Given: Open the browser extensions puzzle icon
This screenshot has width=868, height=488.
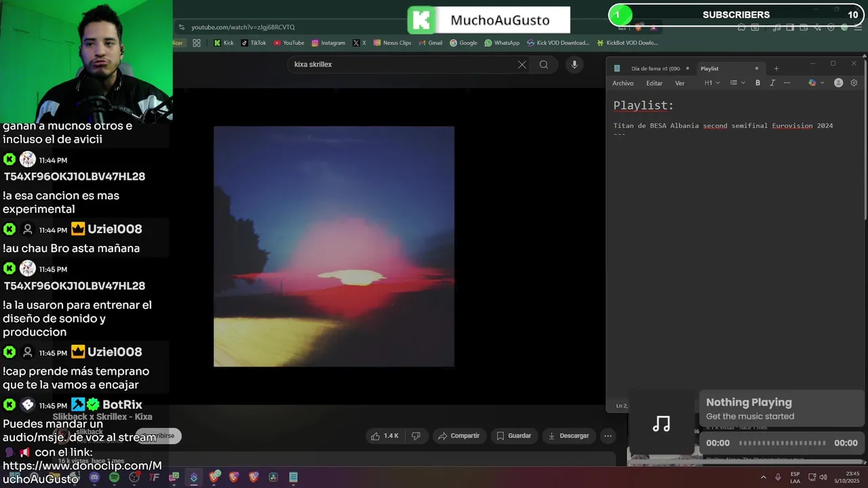Looking at the screenshot, I should pos(742,27).
